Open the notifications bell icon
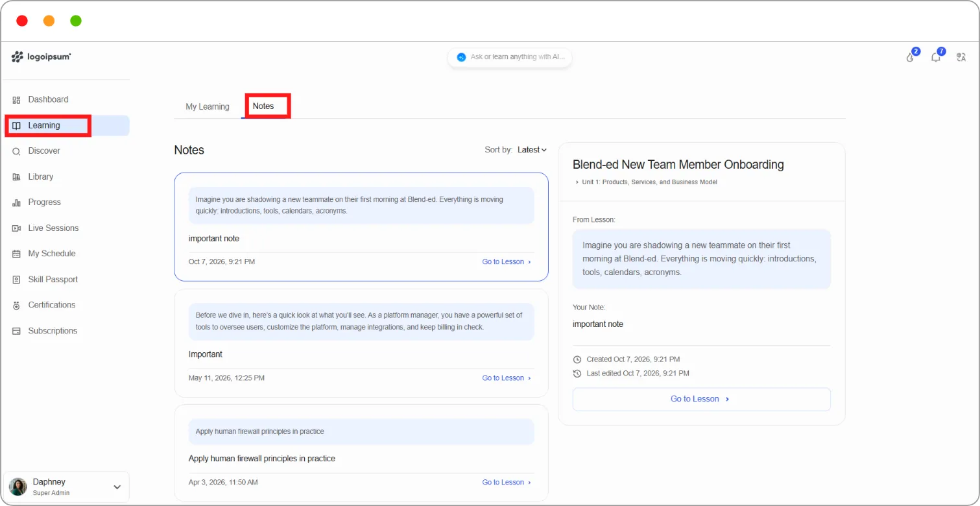The width and height of the screenshot is (980, 506). pyautogui.click(x=936, y=57)
